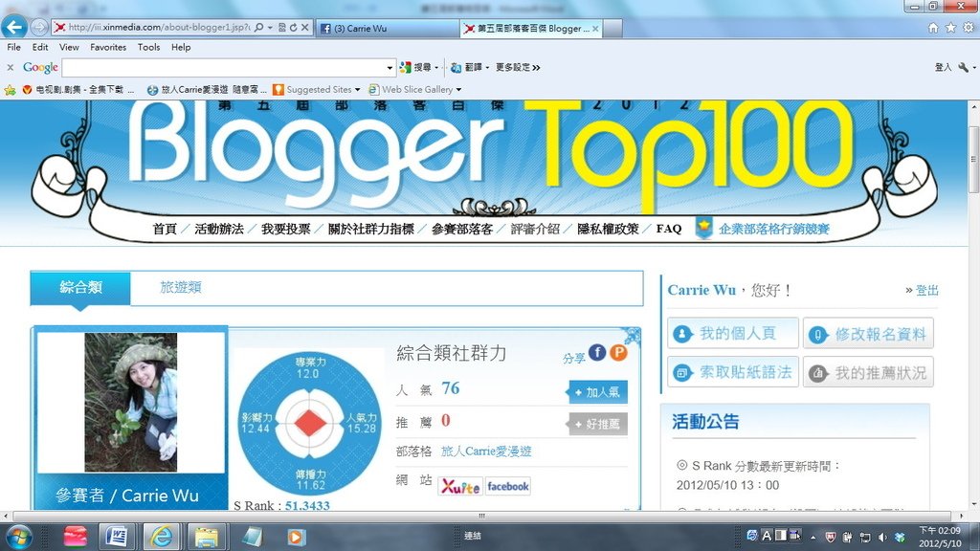Show hidden tray icons with the arrow
980x551 pixels.
point(813,537)
